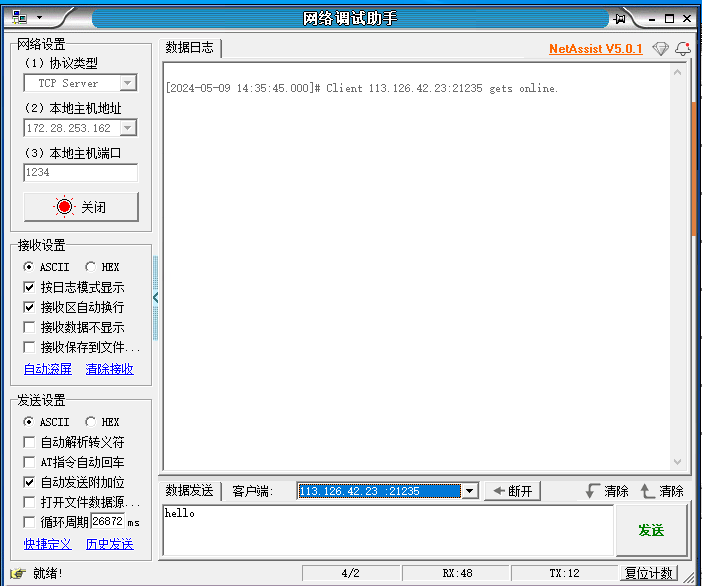Image resolution: width=702 pixels, height=586 pixels.
Task: Enable 接收数据不显示 checkbox
Action: pyautogui.click(x=29, y=327)
